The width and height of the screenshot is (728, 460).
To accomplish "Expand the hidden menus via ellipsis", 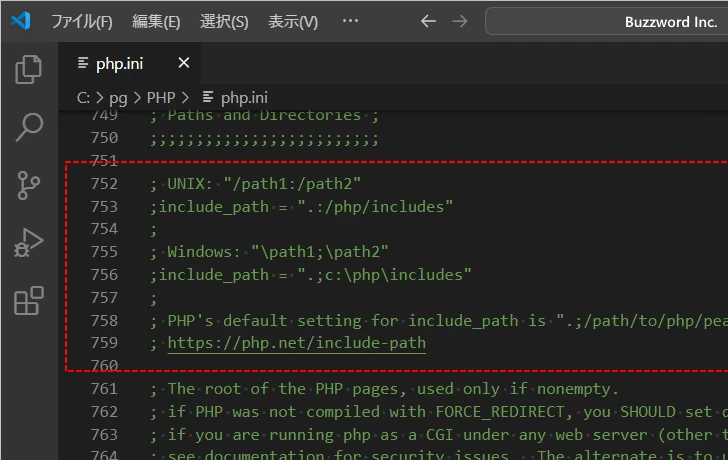I will click(x=350, y=20).
